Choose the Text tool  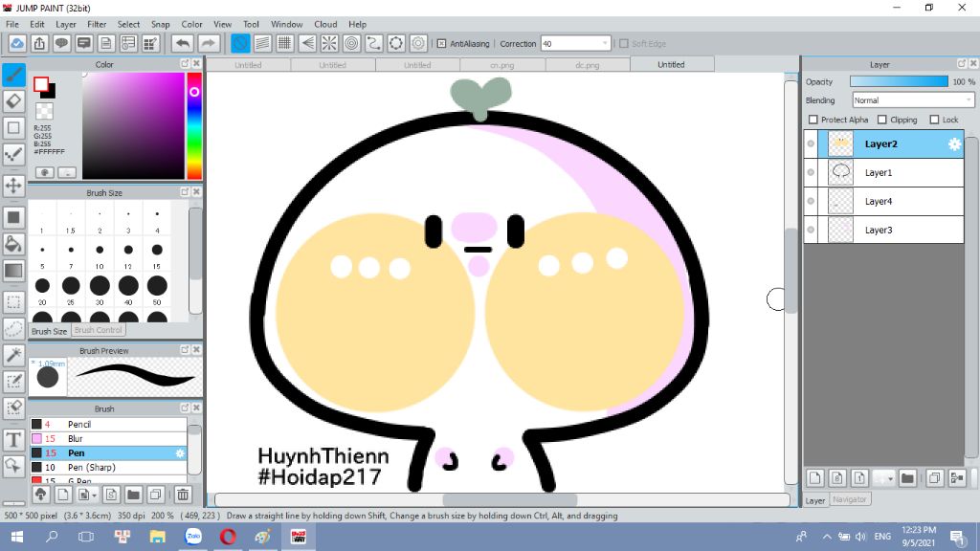[x=13, y=439]
